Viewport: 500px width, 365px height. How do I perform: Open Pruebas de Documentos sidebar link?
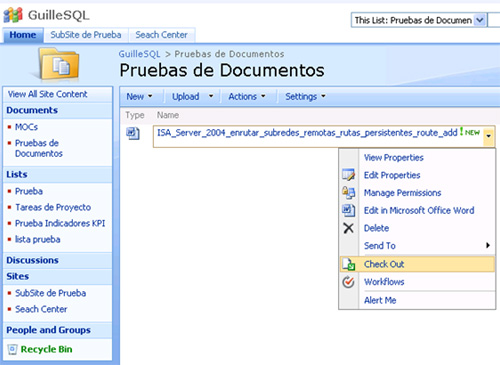[x=39, y=148]
